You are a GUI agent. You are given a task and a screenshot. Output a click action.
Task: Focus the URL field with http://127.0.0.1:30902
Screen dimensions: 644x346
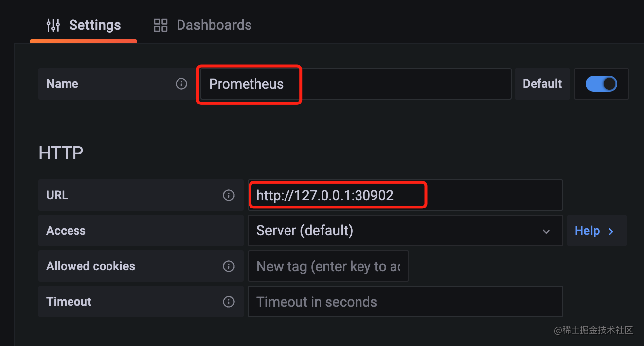pos(405,195)
